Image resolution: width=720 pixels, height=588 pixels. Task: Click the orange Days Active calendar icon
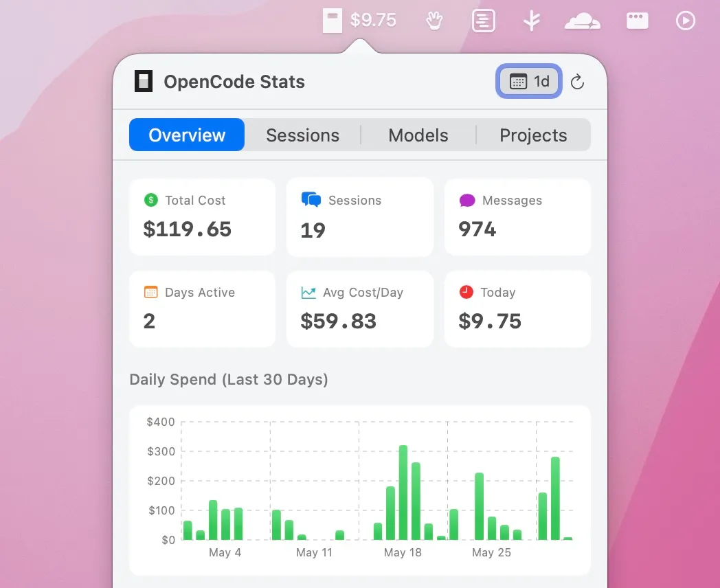(151, 293)
